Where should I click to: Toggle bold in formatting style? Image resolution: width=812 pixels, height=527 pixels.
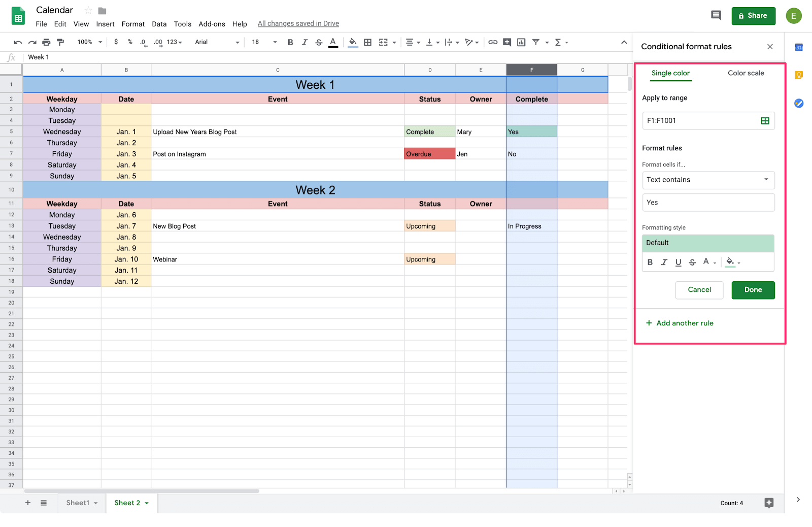pyautogui.click(x=650, y=262)
